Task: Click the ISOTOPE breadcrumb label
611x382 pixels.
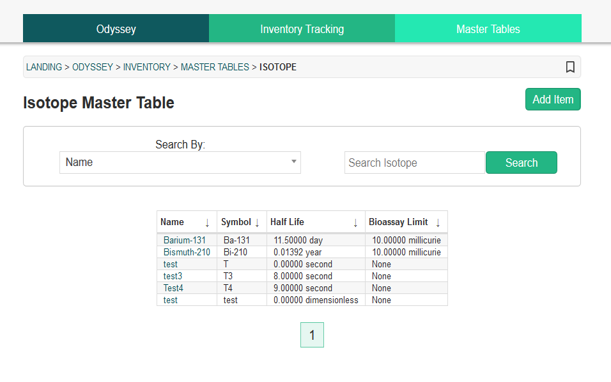Action: 278,67
